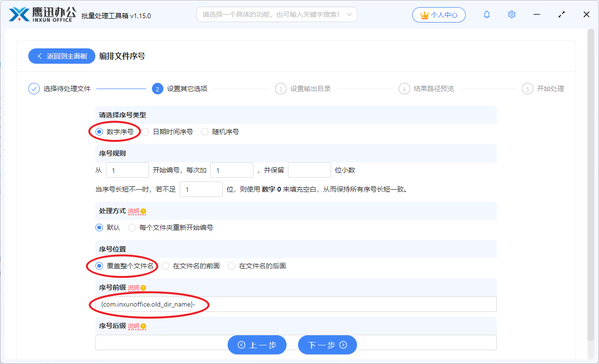The height and width of the screenshot is (364, 599).
Task: Click the notification bell icon
Action: (x=486, y=14)
